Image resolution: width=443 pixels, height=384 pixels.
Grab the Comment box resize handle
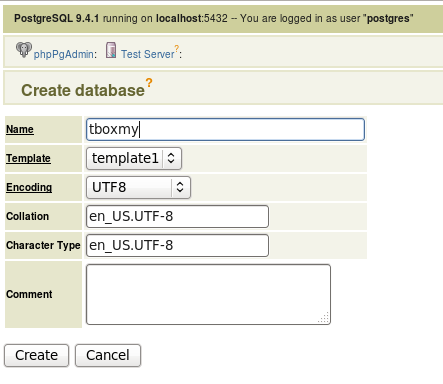click(324, 318)
